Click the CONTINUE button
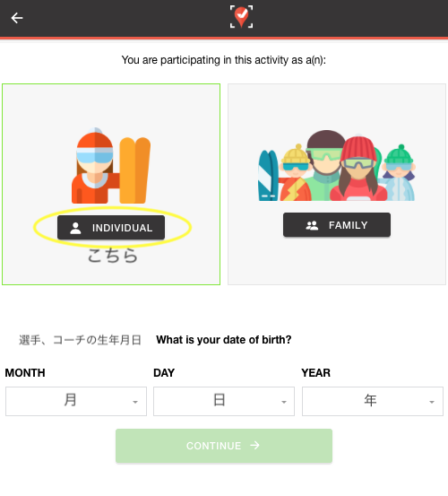 click(x=224, y=446)
